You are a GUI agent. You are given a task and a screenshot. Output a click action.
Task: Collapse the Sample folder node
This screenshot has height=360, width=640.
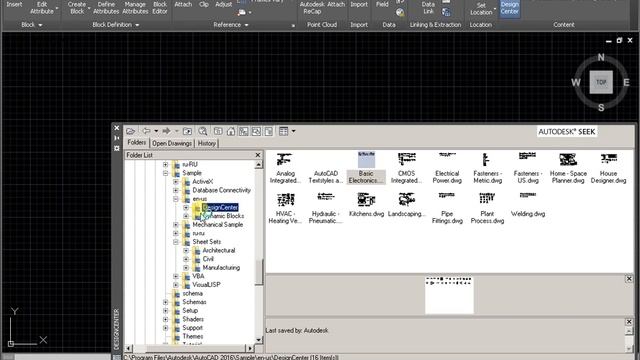165,173
